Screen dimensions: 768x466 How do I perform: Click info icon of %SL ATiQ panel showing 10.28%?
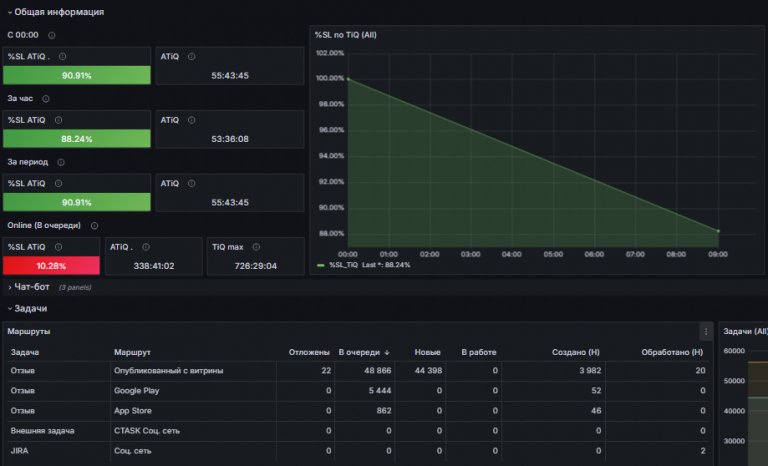tap(58, 247)
